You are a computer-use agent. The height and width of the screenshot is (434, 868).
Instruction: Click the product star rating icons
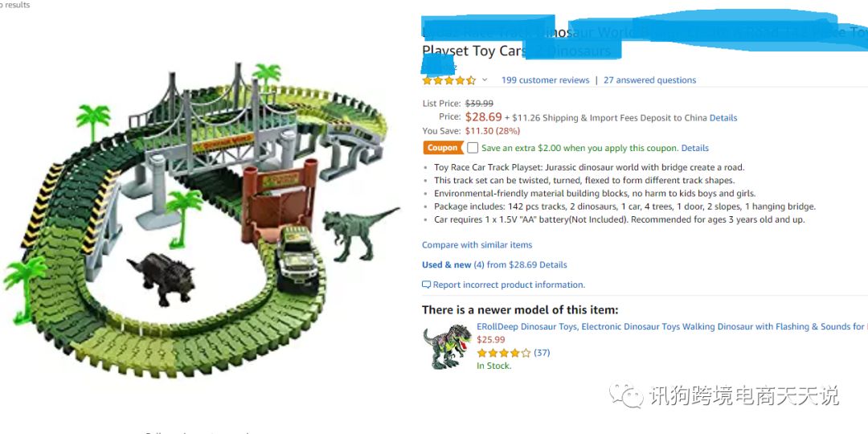(x=449, y=80)
